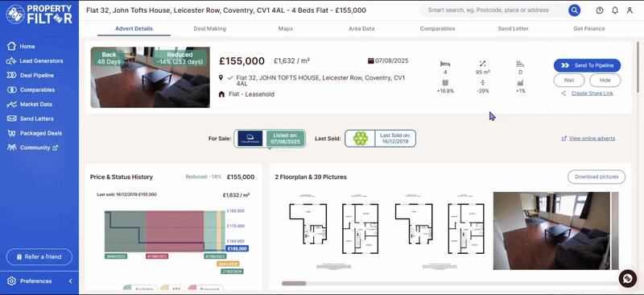Open Lead Generators from the sidebar

35,61
